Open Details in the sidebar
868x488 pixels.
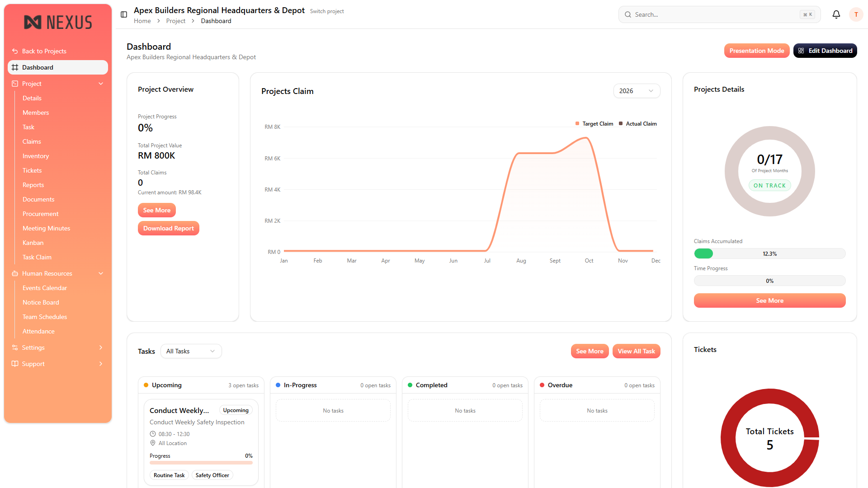pos(32,98)
